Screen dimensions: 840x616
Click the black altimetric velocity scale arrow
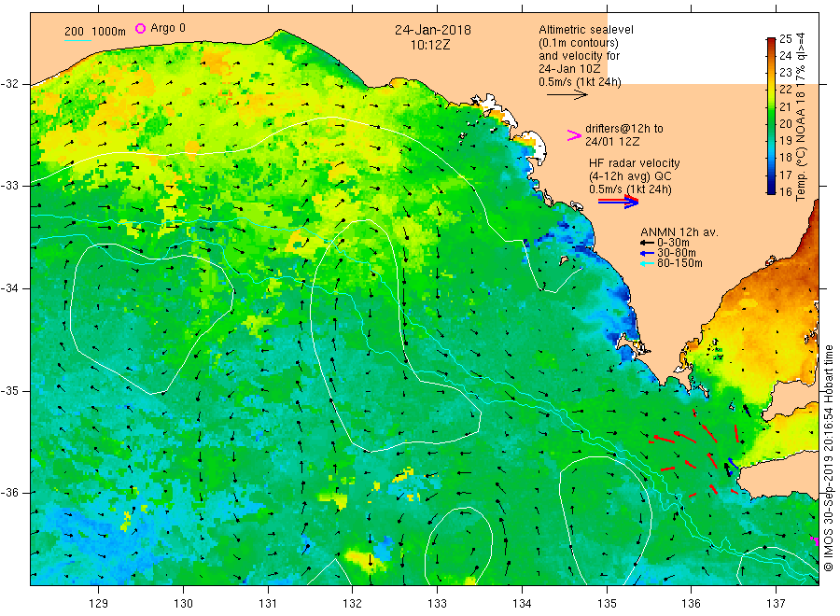point(567,95)
